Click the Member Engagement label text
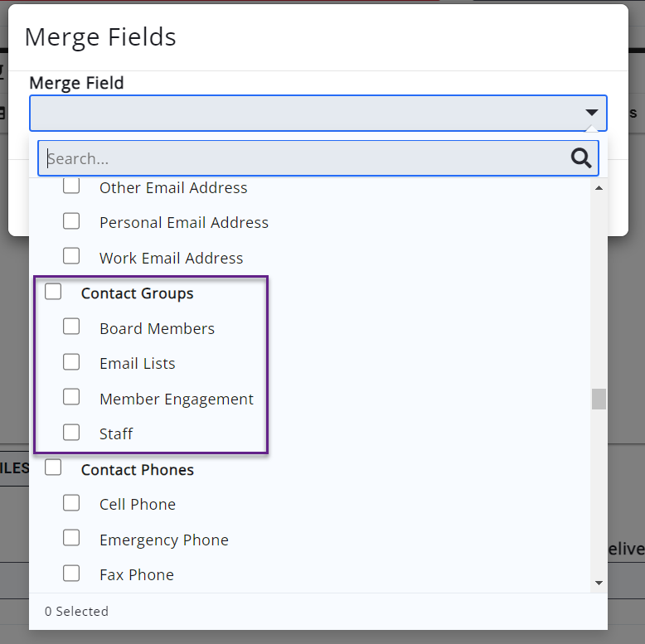This screenshot has height=644, width=645. click(x=177, y=399)
